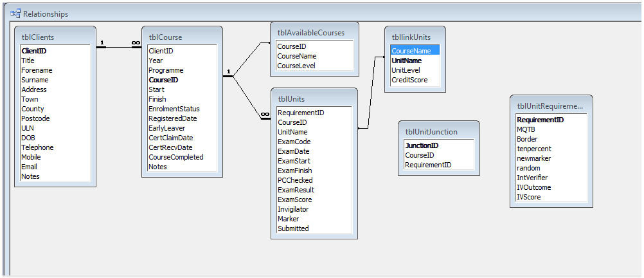This screenshot has height=278, width=644.
Task: Click the Relationships window icon
Action: pyautogui.click(x=15, y=14)
